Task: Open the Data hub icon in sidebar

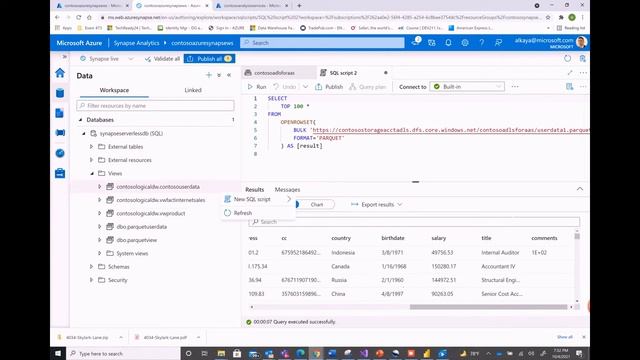Action: 60,93
